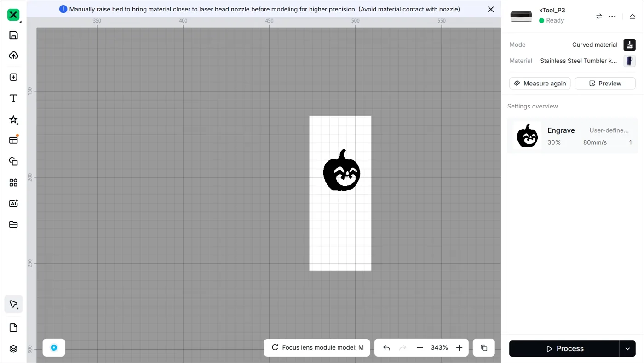The width and height of the screenshot is (644, 363).
Task: Click the Material label
Action: 521,61
